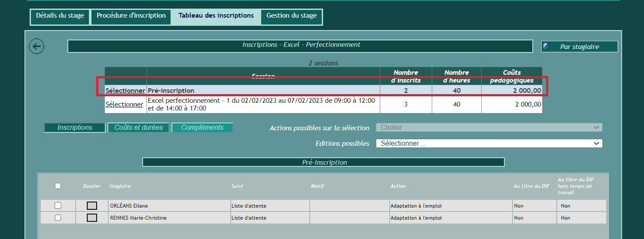
Task: Click Sélectionner link for Pré-inscription session
Action: click(x=125, y=91)
